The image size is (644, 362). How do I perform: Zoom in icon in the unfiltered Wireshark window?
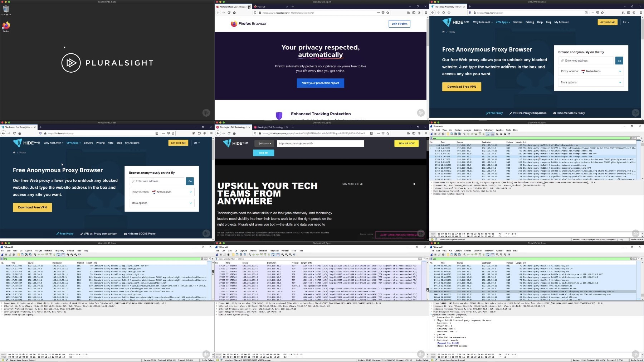(x=283, y=255)
